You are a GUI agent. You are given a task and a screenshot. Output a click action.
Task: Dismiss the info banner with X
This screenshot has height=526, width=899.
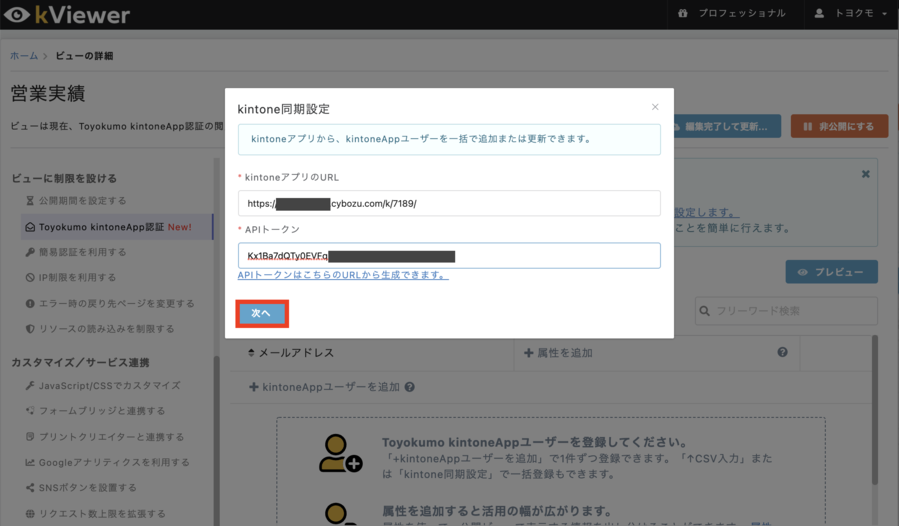[865, 174]
